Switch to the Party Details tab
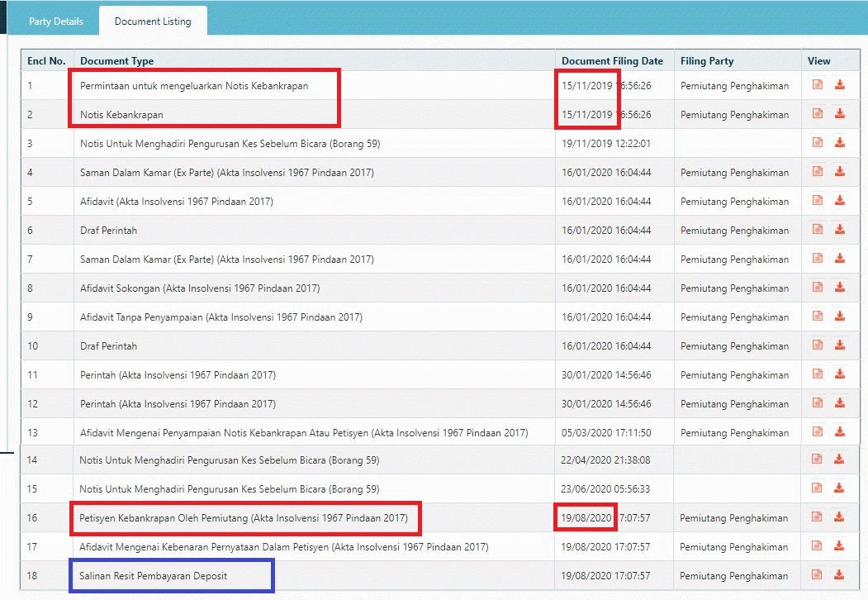 pos(56,21)
